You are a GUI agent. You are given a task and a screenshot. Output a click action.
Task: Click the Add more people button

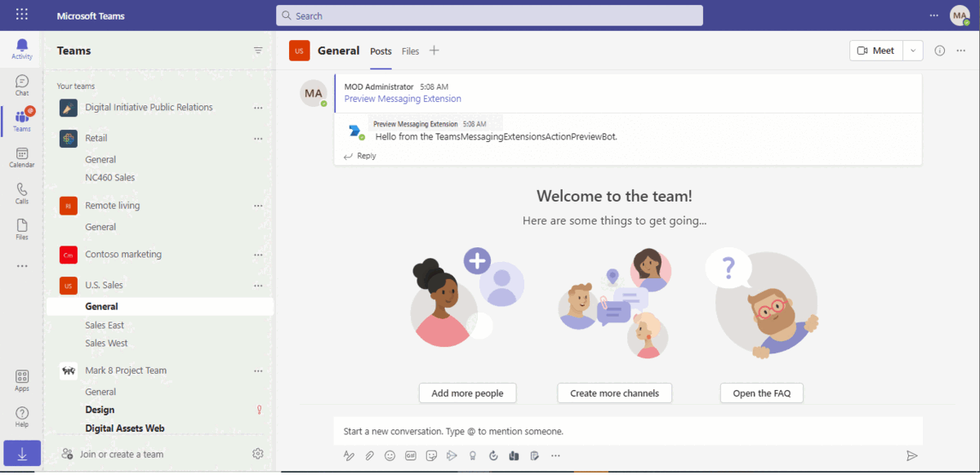coord(467,393)
